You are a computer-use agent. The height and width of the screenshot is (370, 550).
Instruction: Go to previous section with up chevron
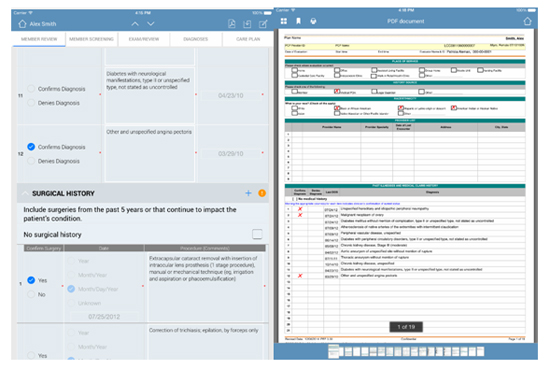click(135, 24)
